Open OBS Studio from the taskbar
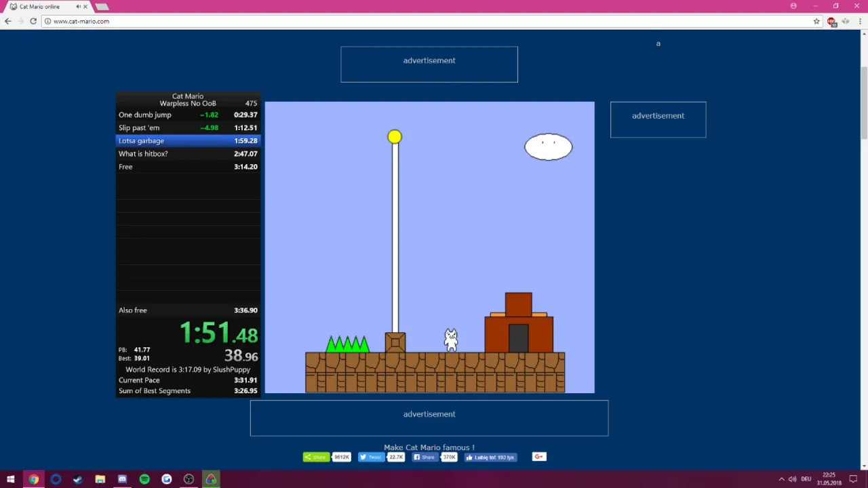The image size is (868, 488). 189,479
